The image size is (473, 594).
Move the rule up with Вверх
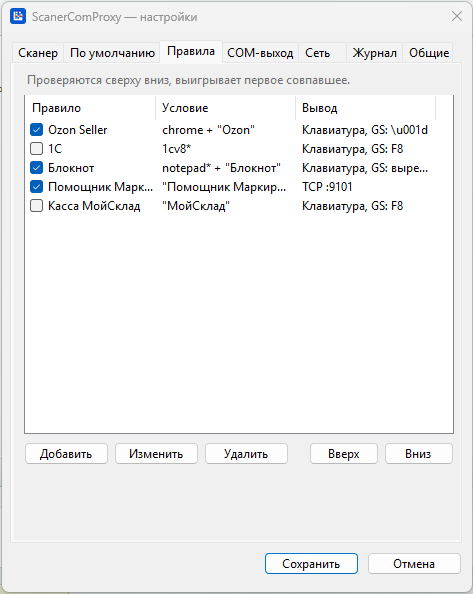tap(343, 453)
